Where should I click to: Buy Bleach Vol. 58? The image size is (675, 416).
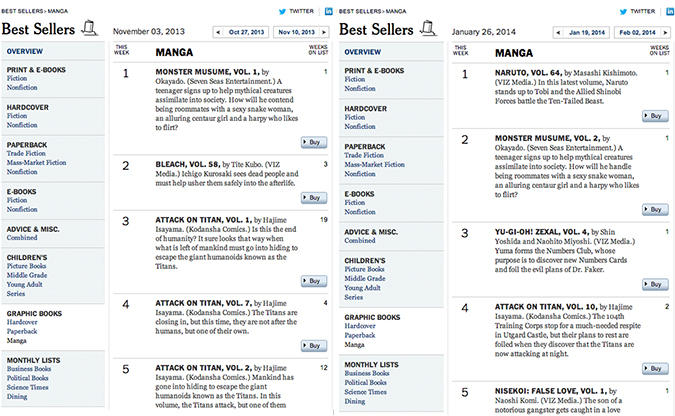point(314,198)
